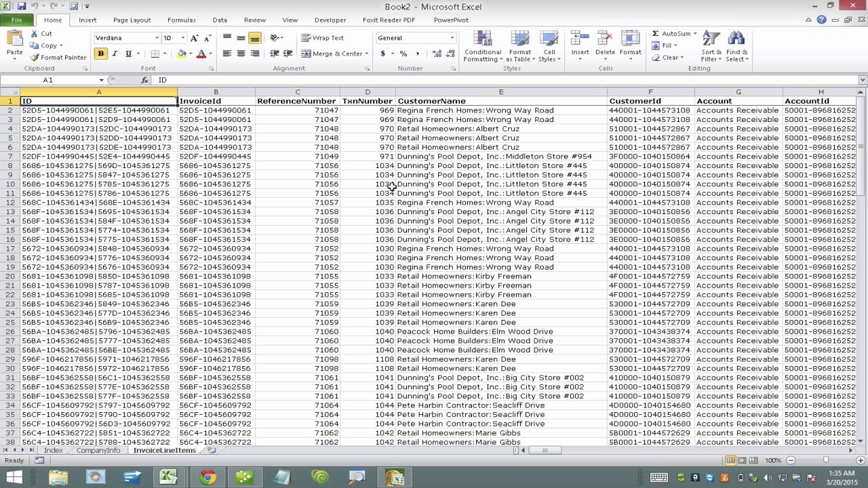Viewport: 868px width, 488px height.
Task: Click the Insert Function fx button
Action: tap(144, 80)
